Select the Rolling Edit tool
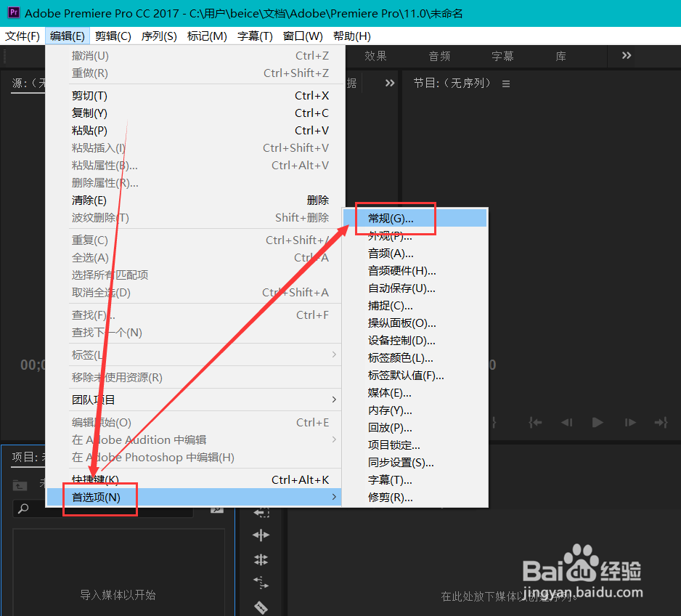681x616 pixels. pyautogui.click(x=261, y=559)
